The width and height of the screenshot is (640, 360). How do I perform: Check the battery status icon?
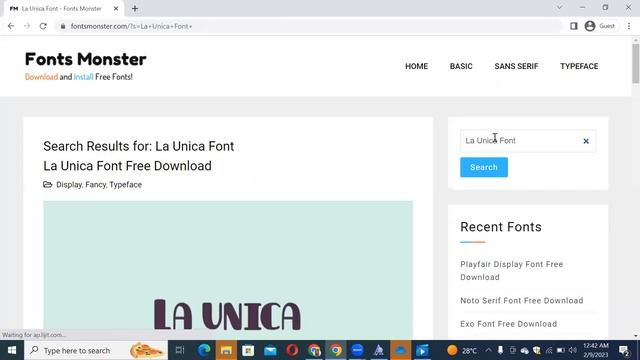[561, 350]
